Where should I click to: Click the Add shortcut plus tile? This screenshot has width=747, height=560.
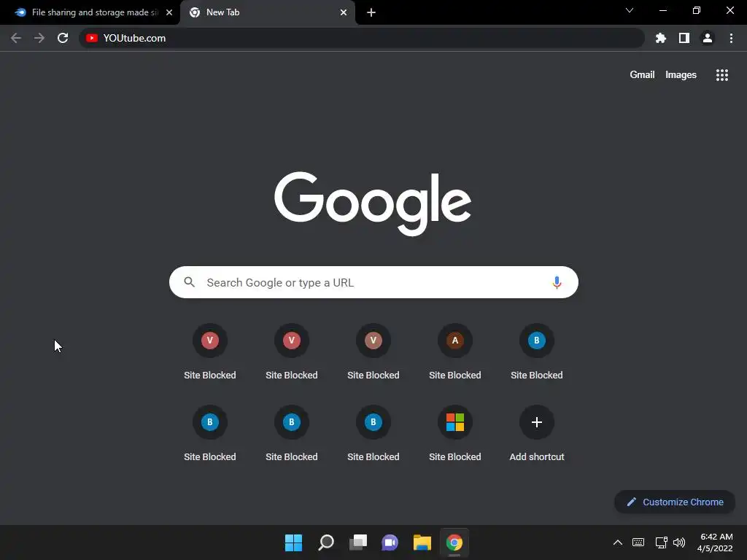click(537, 422)
